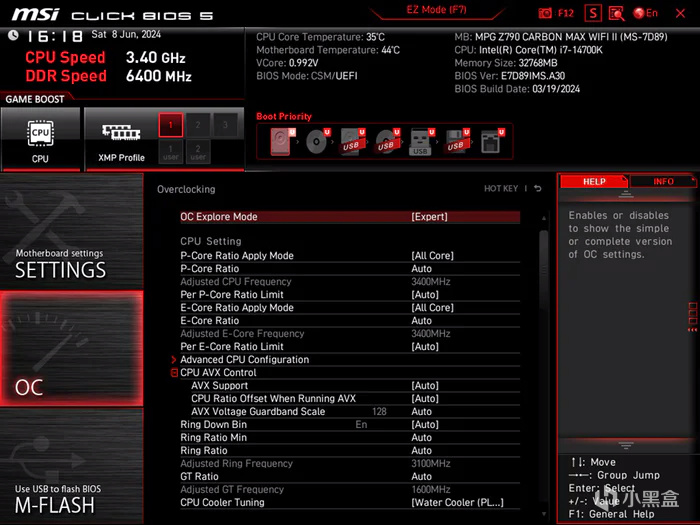This screenshot has height=525, width=700.
Task: Click the date Sat 8 Jun, 2024
Action: (x=126, y=34)
